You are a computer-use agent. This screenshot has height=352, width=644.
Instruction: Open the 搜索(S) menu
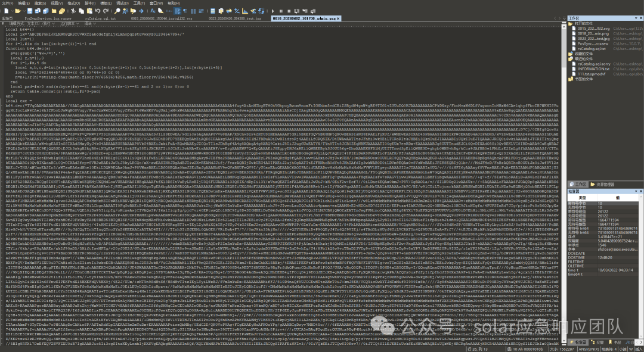click(41, 4)
